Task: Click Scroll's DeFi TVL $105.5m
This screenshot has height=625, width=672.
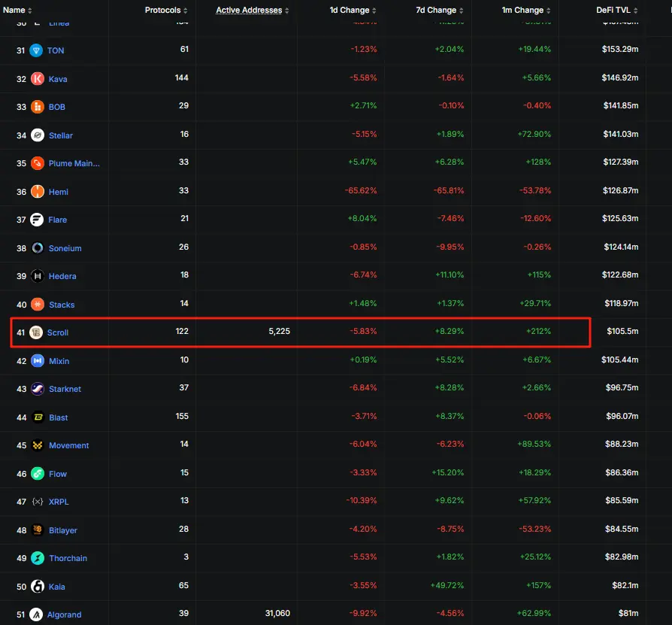Action: pyautogui.click(x=622, y=331)
